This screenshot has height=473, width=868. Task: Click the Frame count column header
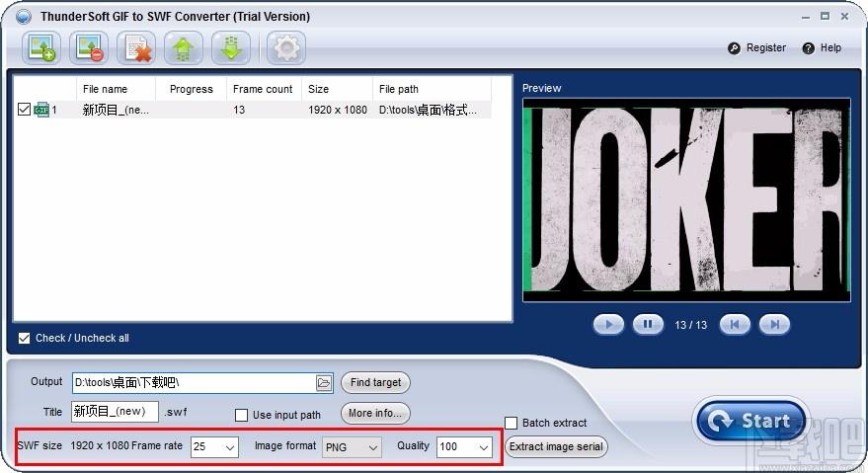[263, 89]
